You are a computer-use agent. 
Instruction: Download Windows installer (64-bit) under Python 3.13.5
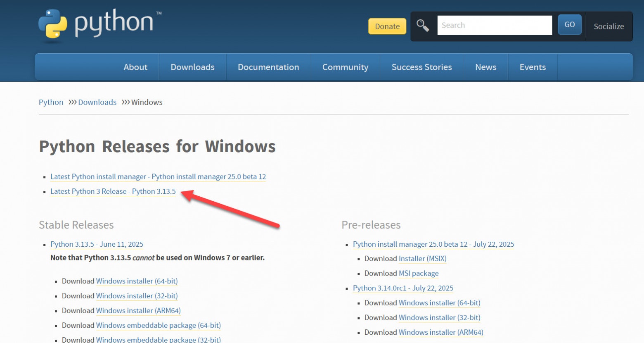click(137, 281)
